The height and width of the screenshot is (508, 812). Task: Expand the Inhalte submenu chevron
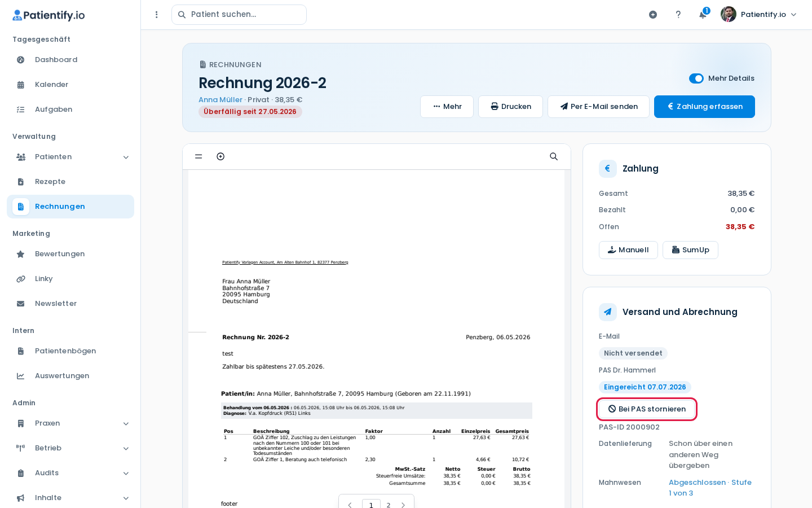tap(126, 498)
